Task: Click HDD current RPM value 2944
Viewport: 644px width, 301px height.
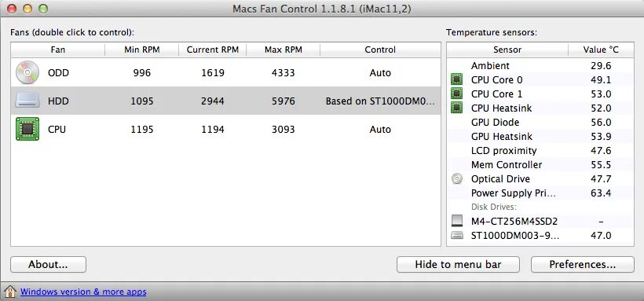Action: (x=212, y=101)
